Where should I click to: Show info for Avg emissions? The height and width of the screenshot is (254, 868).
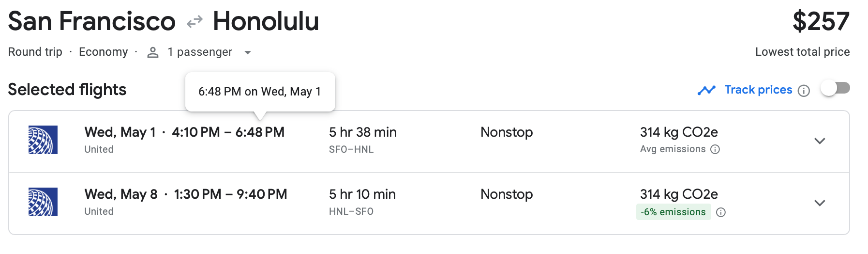tap(715, 149)
